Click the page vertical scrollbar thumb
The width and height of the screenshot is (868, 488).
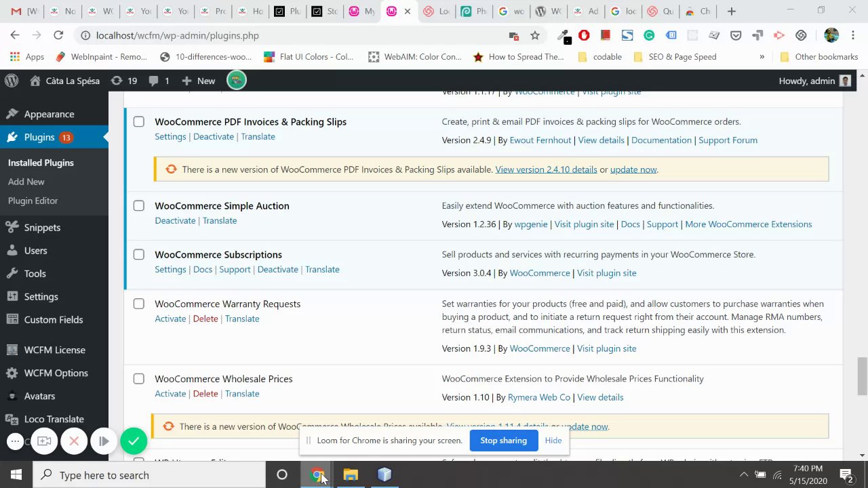(x=862, y=375)
